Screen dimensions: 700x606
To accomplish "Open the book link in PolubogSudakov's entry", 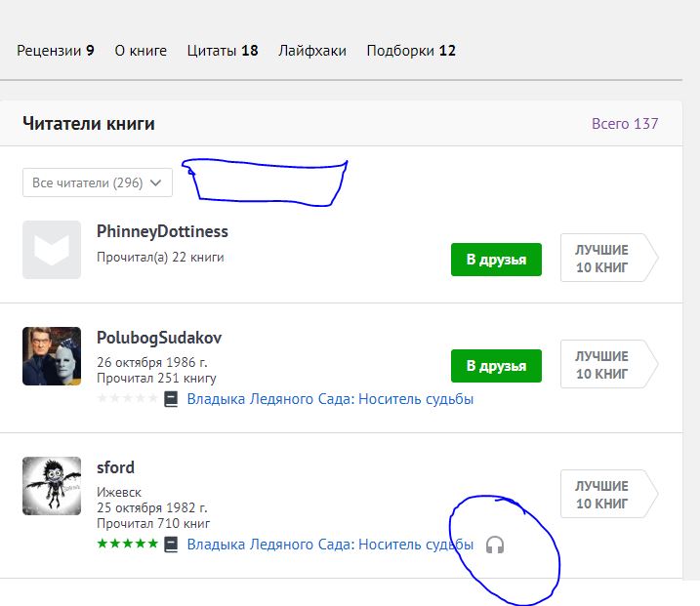I will (x=330, y=399).
